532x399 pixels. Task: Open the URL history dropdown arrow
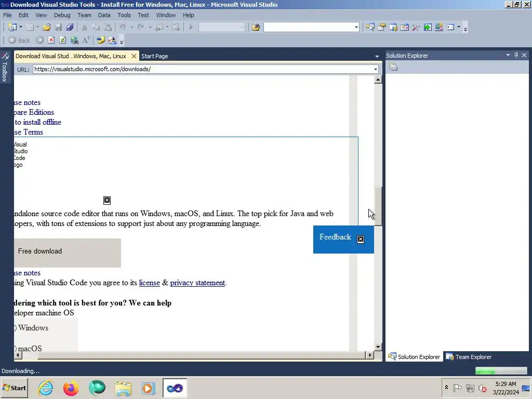(376, 69)
